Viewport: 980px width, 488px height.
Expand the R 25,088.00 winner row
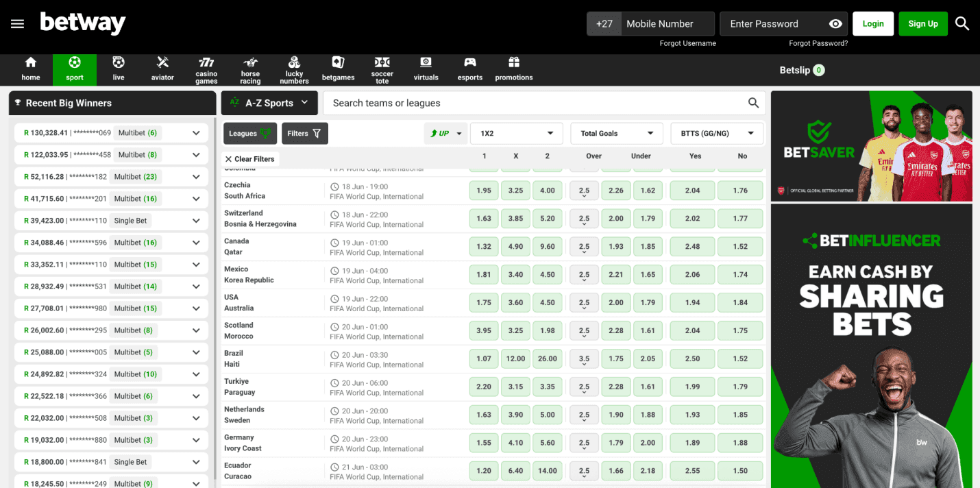[x=111, y=352]
